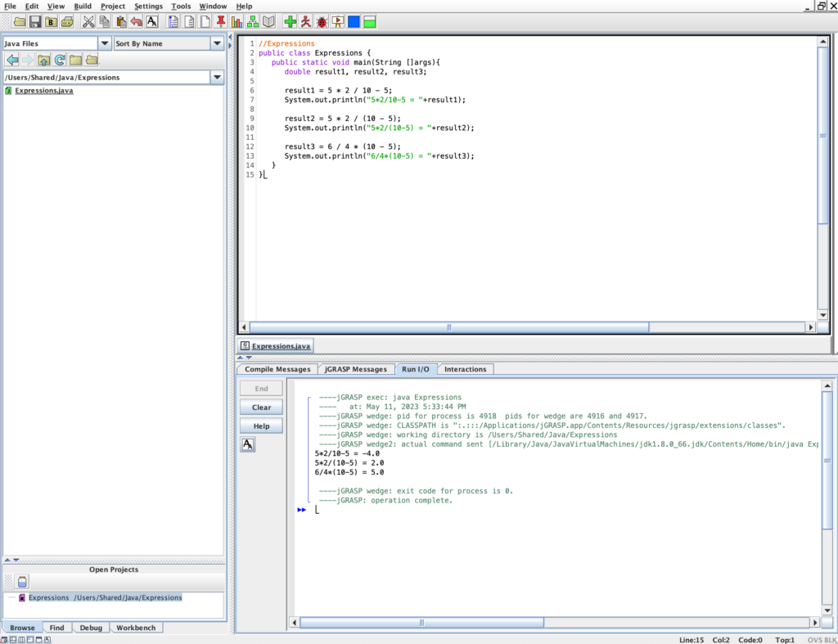Go up one directory in browser
838x644 pixels.
tap(44, 60)
